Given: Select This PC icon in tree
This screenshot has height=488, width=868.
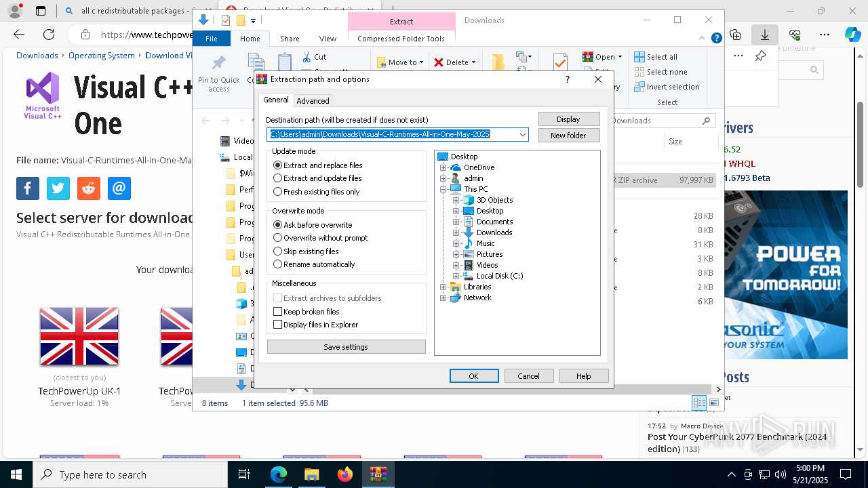Looking at the screenshot, I should (456, 189).
